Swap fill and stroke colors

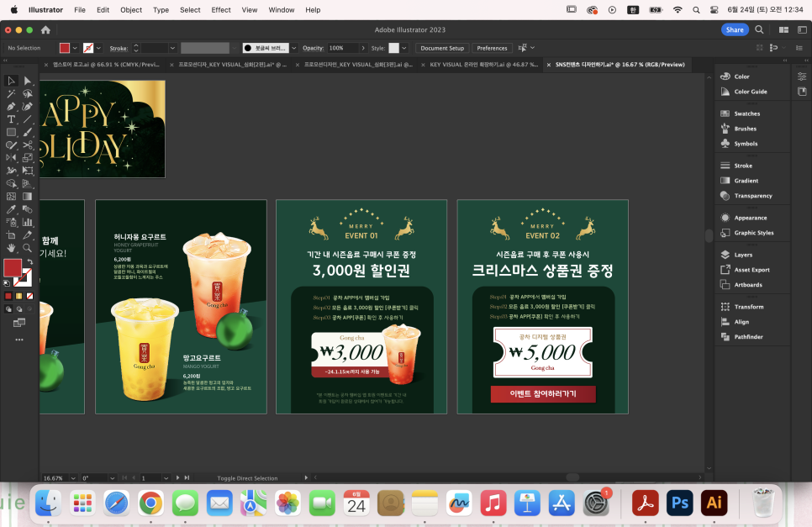point(30,261)
